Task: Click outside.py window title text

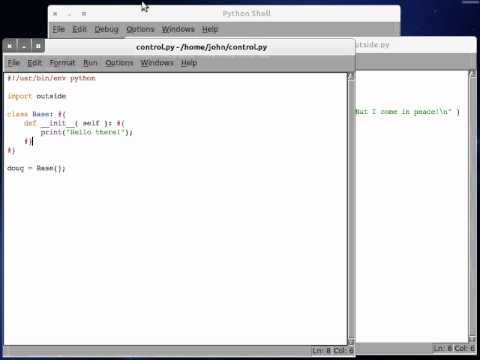Action: tap(373, 45)
